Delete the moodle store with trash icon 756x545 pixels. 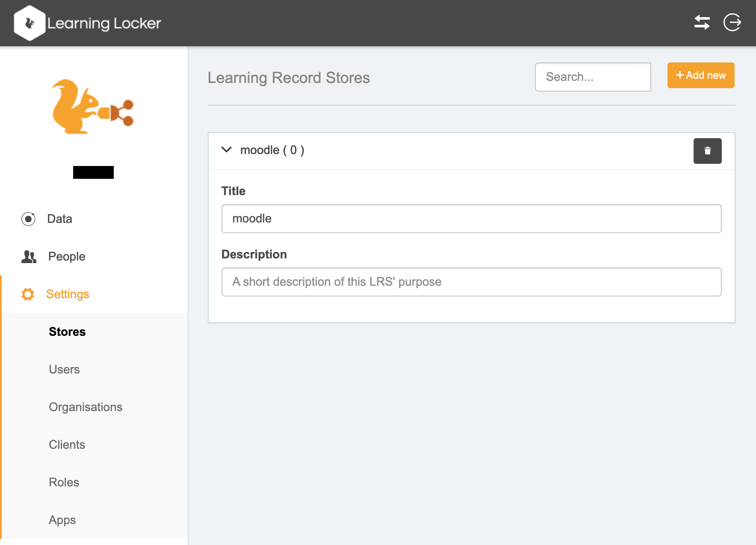pos(707,151)
